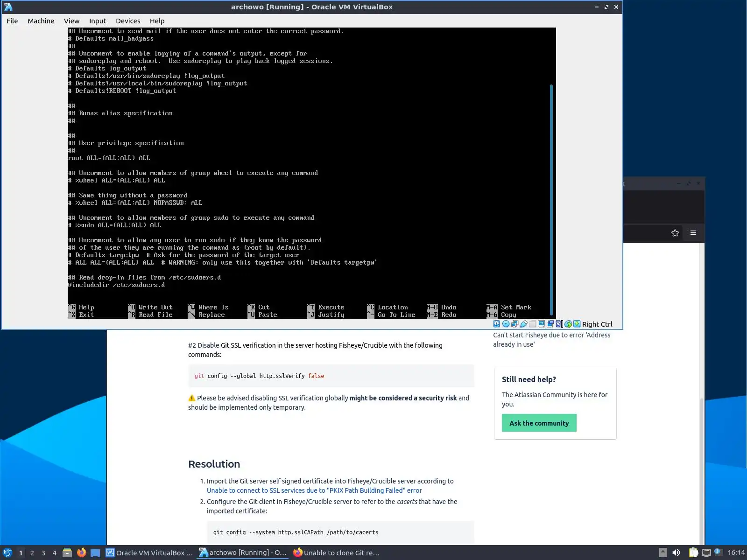Click the '# %wheel ALL=(ALL:ALL) ALL' line in nano
Image resolution: width=747 pixels, height=560 pixels.
click(x=117, y=181)
